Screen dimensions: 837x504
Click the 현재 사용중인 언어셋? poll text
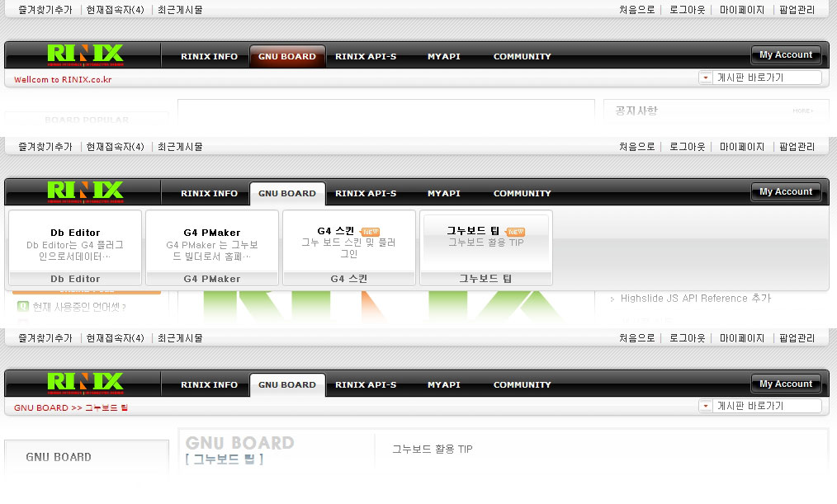(x=79, y=307)
